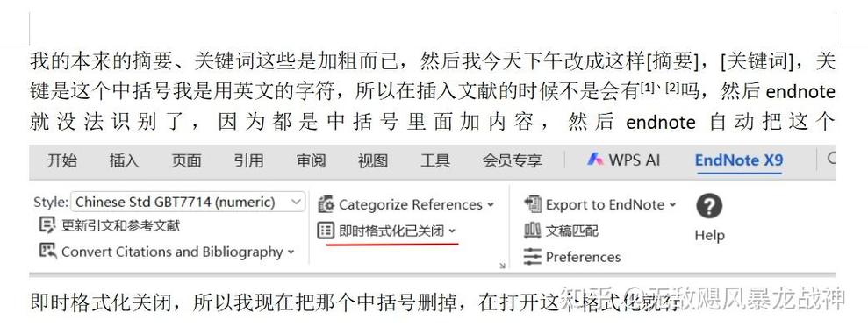Image resolution: width=868 pixels, height=334 pixels.
Task: Expand the Export to EndNote arrow
Action: (x=672, y=204)
